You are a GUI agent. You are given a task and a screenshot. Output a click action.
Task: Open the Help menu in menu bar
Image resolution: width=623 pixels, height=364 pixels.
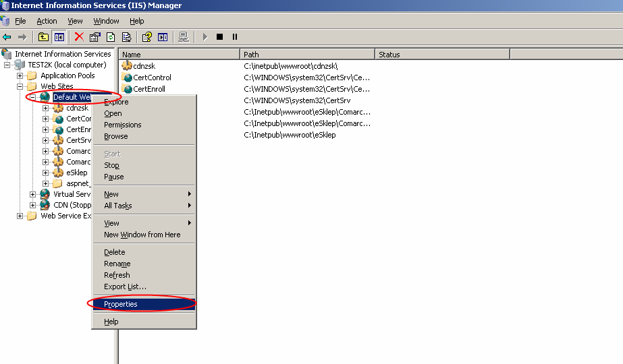coord(136,21)
